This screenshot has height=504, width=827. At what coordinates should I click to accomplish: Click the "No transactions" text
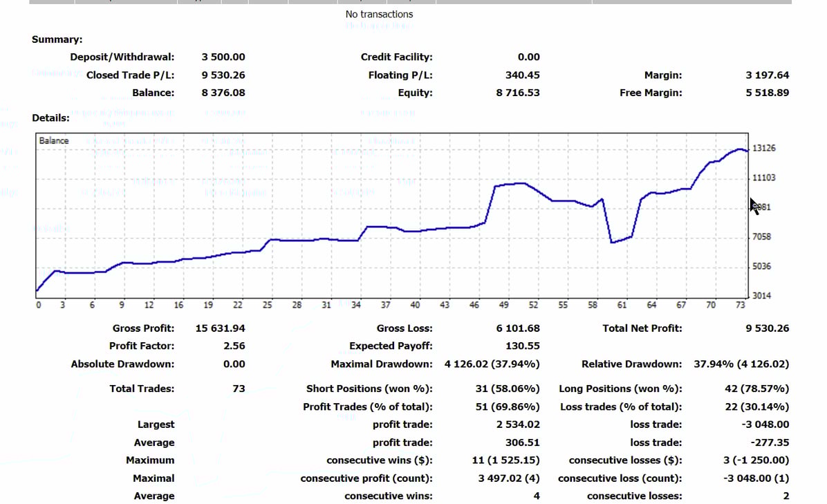click(379, 14)
